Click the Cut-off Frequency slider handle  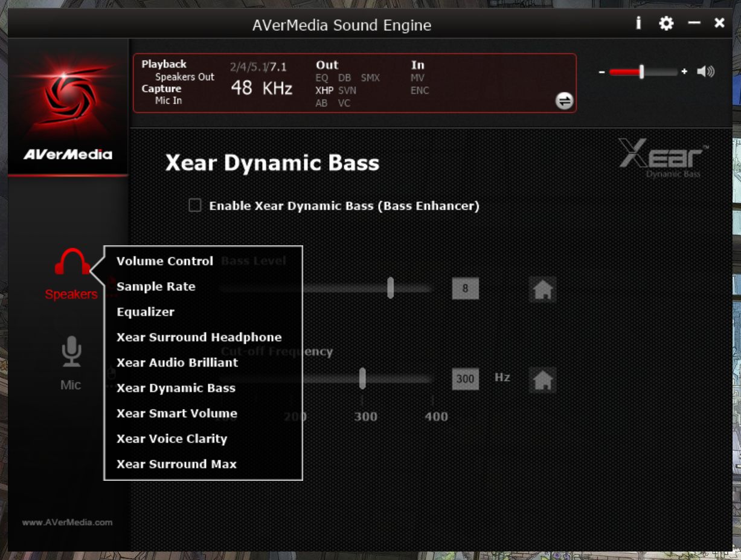click(x=362, y=378)
